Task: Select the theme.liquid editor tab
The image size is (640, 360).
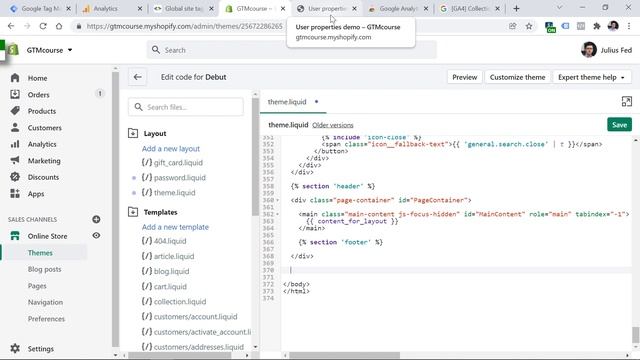Action: (x=293, y=102)
